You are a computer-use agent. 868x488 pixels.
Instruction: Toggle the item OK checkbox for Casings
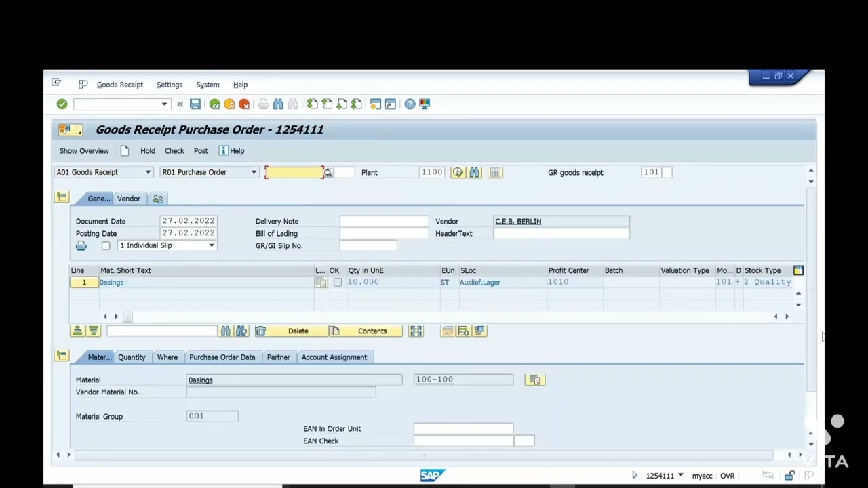pyautogui.click(x=338, y=282)
